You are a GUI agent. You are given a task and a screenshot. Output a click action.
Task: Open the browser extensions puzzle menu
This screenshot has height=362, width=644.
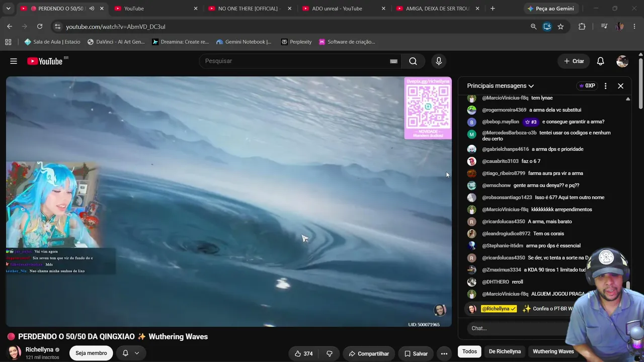tap(582, 26)
